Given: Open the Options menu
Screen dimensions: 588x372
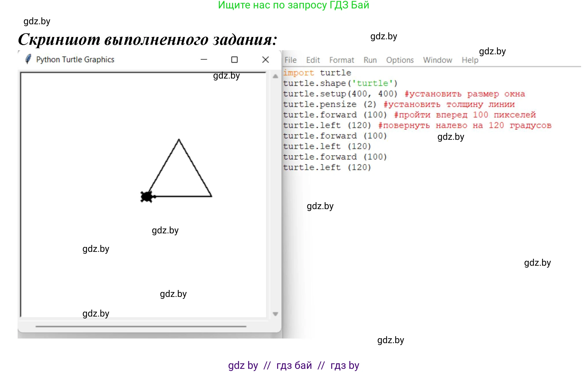Looking at the screenshot, I should 400,60.
